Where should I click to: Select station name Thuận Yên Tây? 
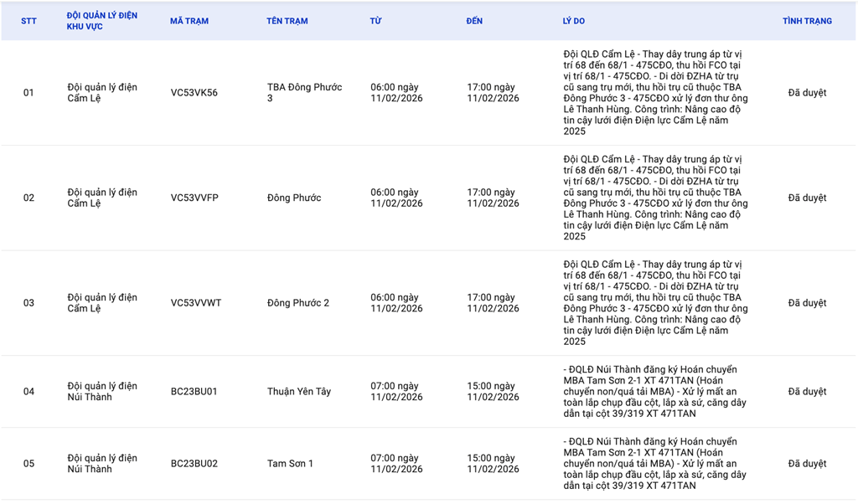(298, 392)
